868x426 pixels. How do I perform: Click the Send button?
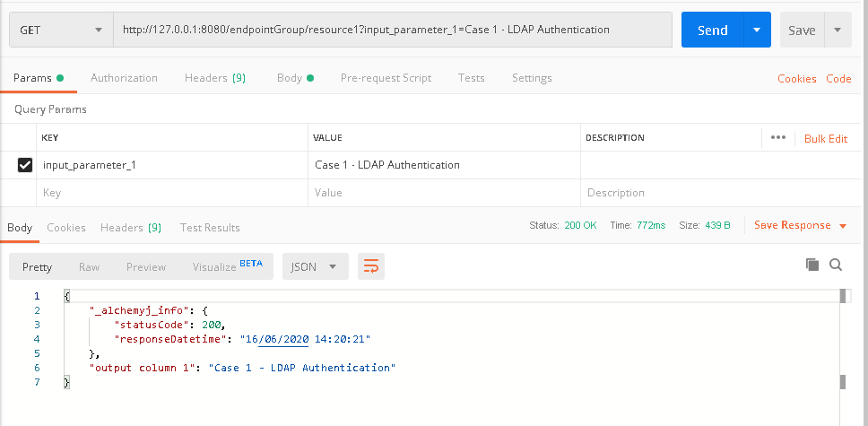click(x=712, y=30)
